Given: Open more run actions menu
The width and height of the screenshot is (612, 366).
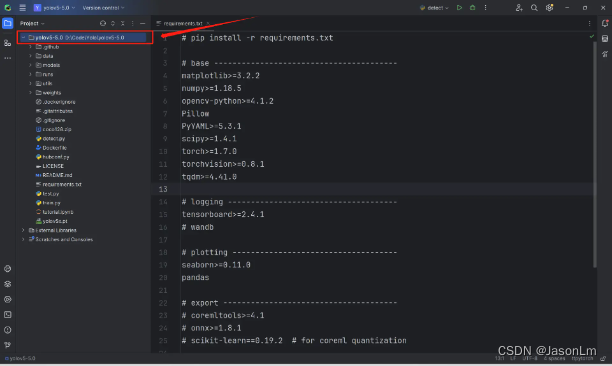Looking at the screenshot, I should [486, 8].
